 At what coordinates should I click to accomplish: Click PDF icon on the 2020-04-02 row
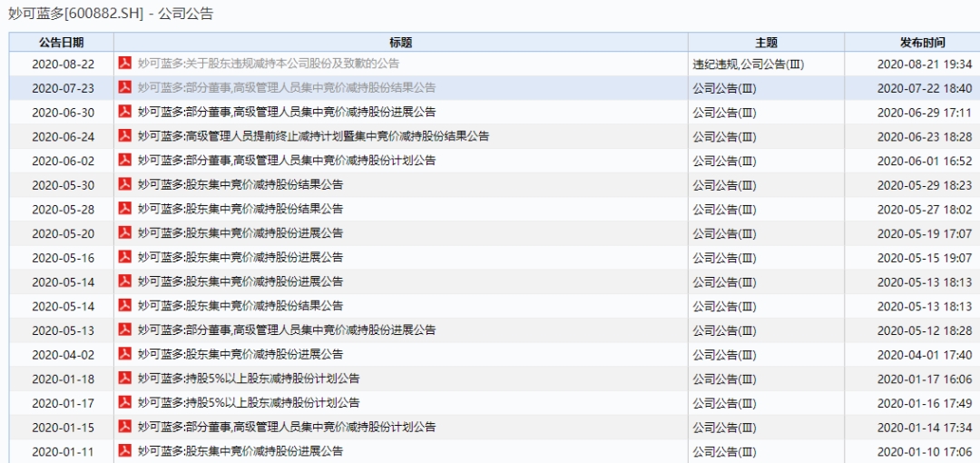click(x=125, y=354)
